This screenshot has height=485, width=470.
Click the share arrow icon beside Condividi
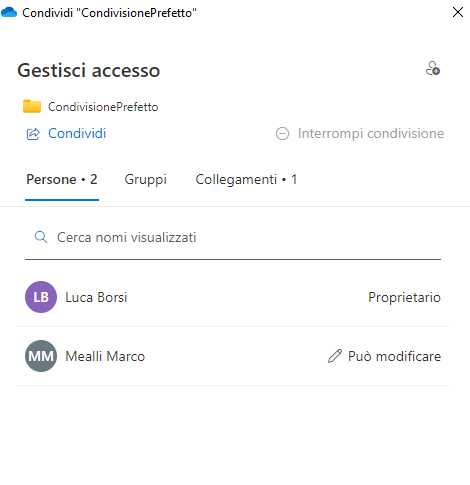click(33, 134)
